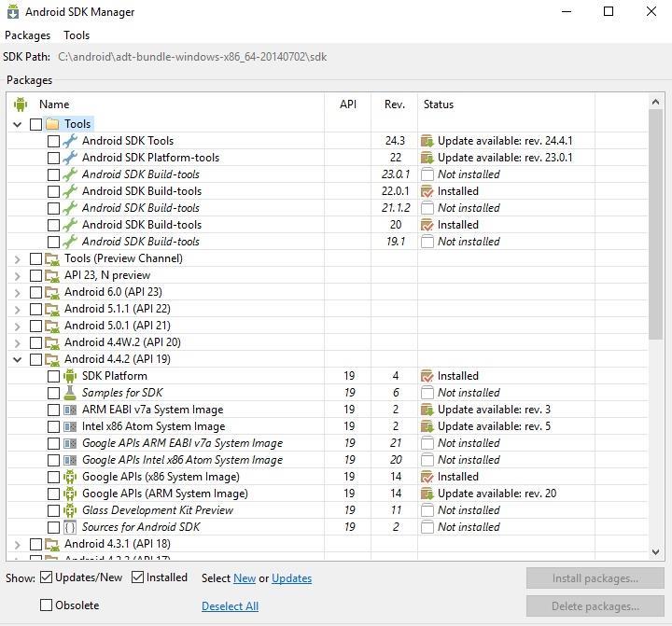Click the scrollbar thumb of the packages list

point(656,224)
